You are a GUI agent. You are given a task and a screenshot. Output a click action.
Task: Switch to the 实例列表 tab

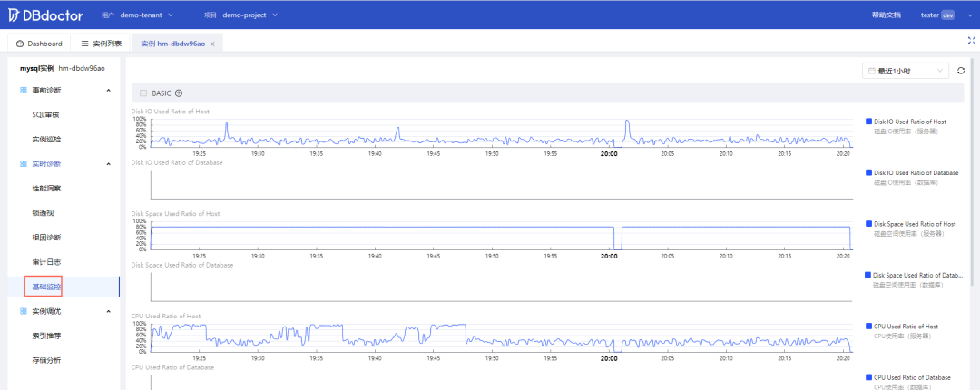pyautogui.click(x=102, y=44)
